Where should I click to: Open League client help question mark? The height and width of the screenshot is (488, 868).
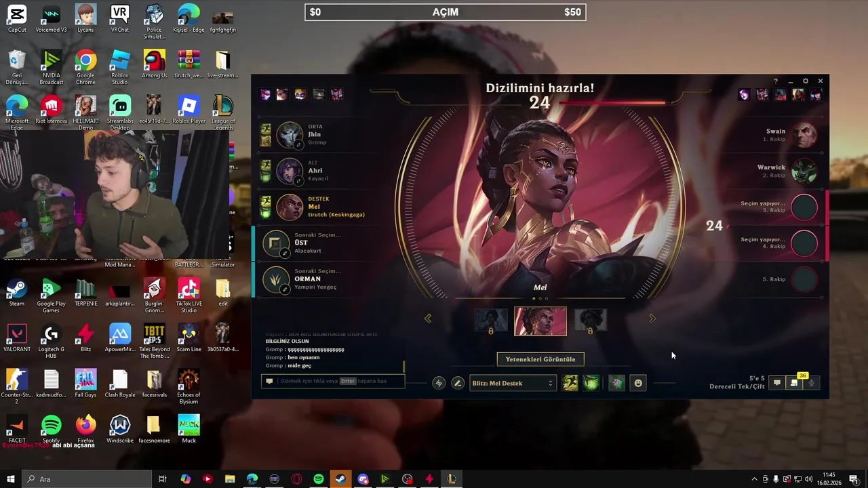coord(776,81)
